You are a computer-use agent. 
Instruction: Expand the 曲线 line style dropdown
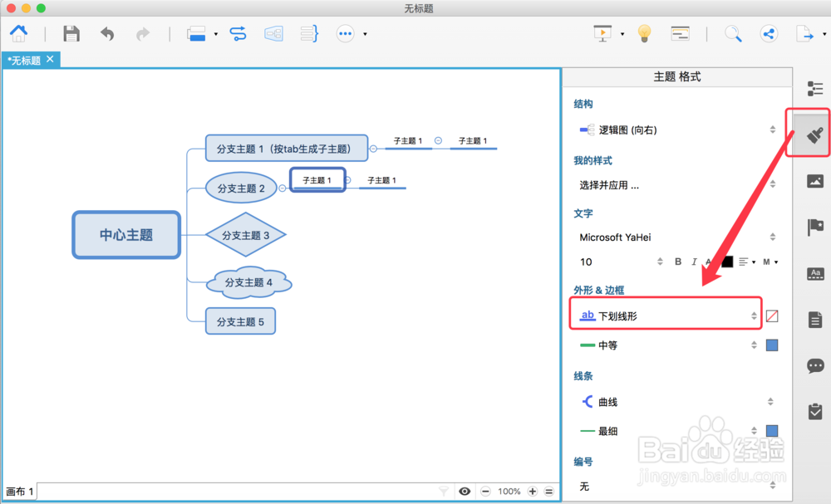coord(771,401)
